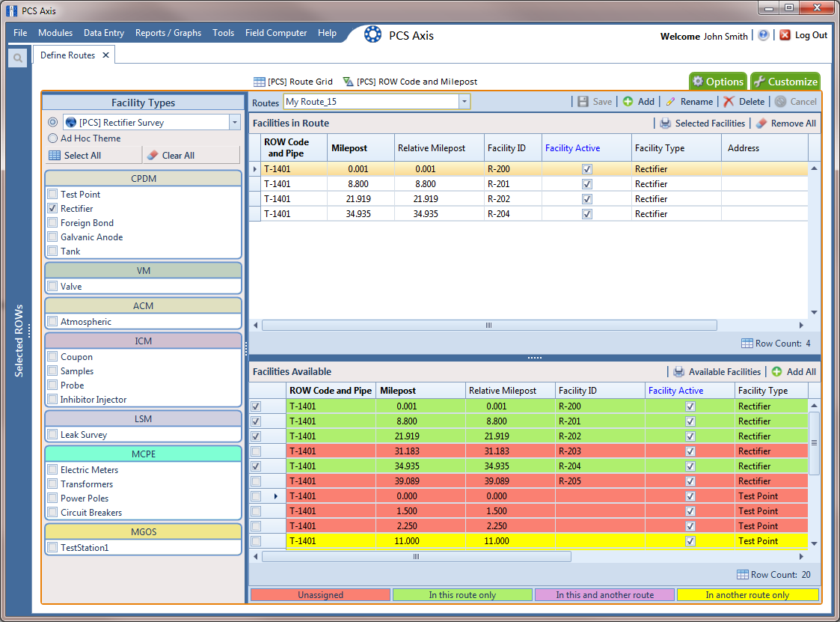840x622 pixels.
Task: Click the Add All plus icon
Action: 776,371
